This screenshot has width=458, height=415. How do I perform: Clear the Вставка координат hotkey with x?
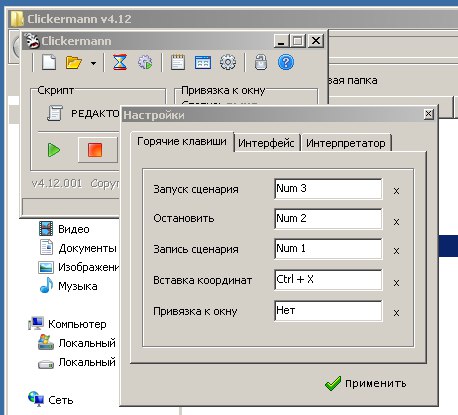point(396,283)
